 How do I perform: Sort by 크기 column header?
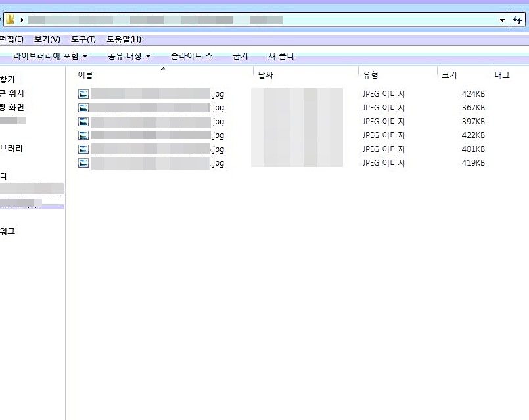pos(449,75)
